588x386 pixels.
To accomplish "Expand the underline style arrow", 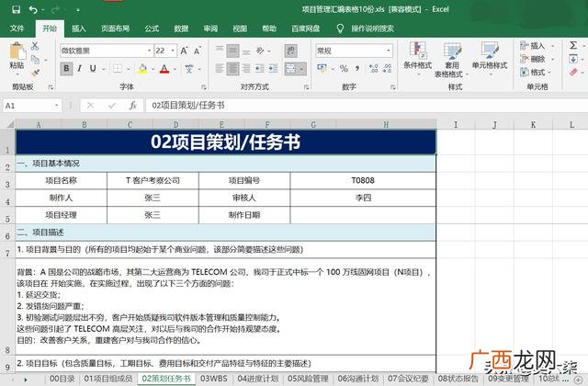I will (104, 69).
